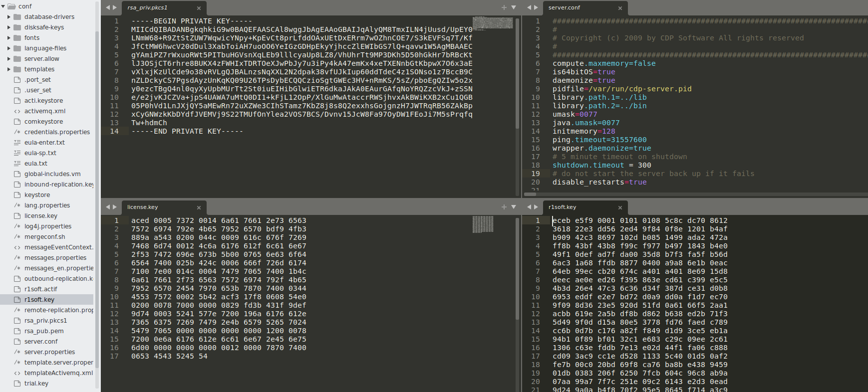Open rsa_pub.pem in sidebar

(44, 331)
